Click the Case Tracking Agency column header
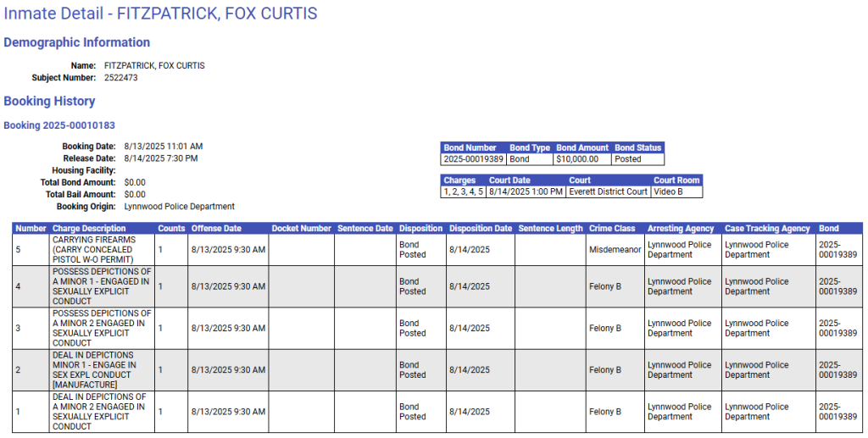The image size is (868, 438). pos(767,229)
